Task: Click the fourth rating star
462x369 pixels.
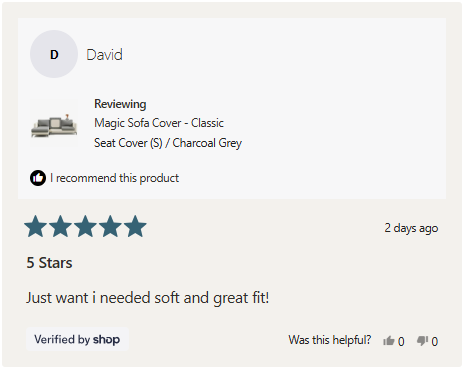Action: click(110, 226)
